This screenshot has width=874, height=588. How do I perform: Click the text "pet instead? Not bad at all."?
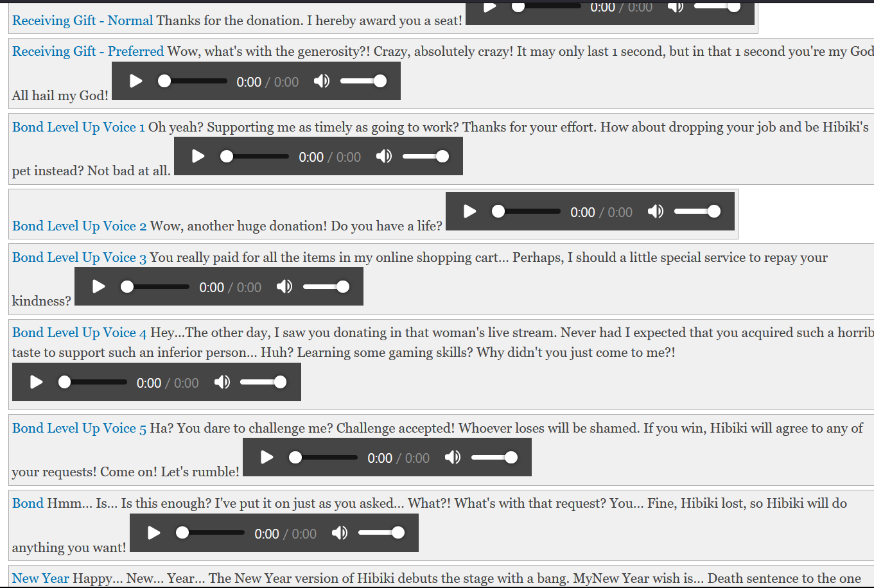tap(91, 171)
